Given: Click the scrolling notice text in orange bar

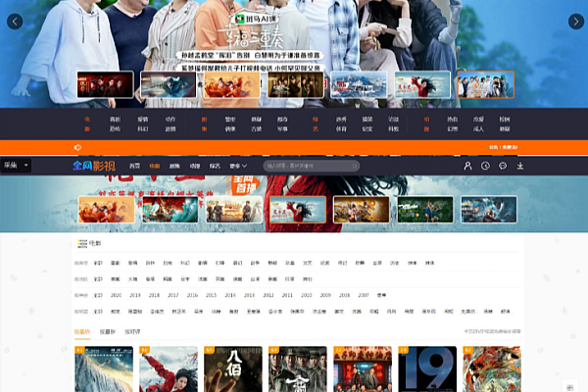Looking at the screenshot, I should tap(504, 147).
